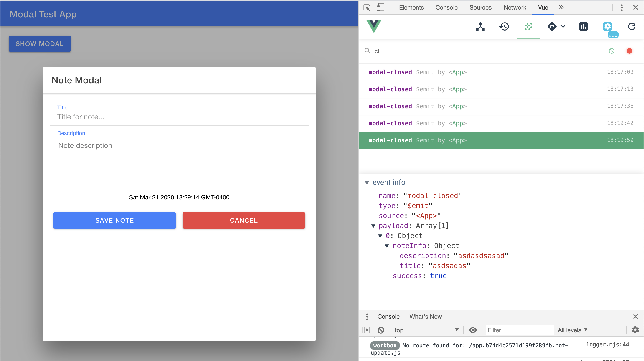Toggle the red event recording button
Viewport: 644px width, 361px height.
point(629,51)
